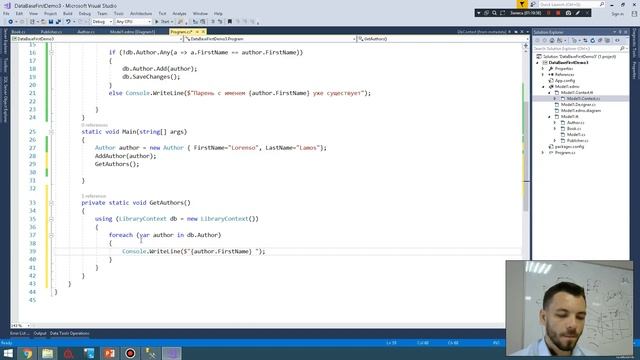The height and width of the screenshot is (360, 640).
Task: Close the Program.cs tab
Action: 203,31
